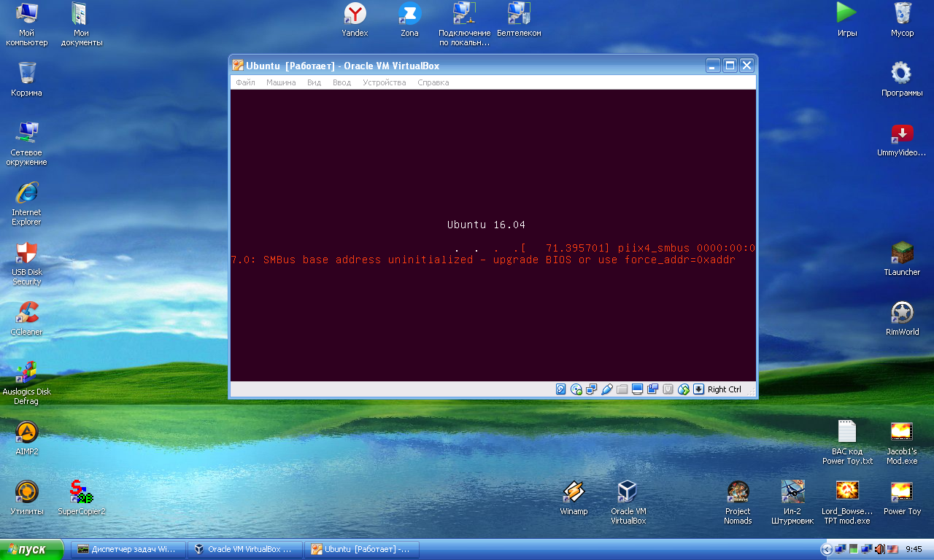The image size is (934, 560).
Task: Select the Подключение по локальной сети icon
Action: click(465, 24)
